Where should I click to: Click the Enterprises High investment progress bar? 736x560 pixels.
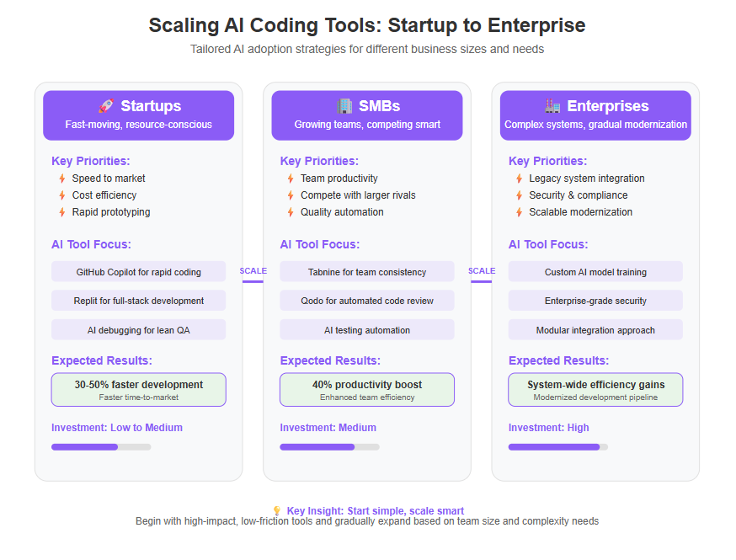[558, 447]
